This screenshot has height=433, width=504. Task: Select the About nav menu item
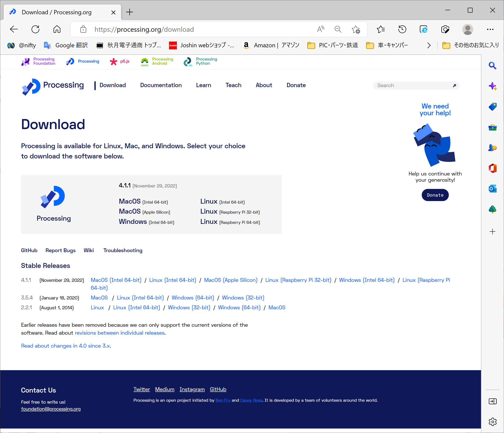tap(264, 85)
